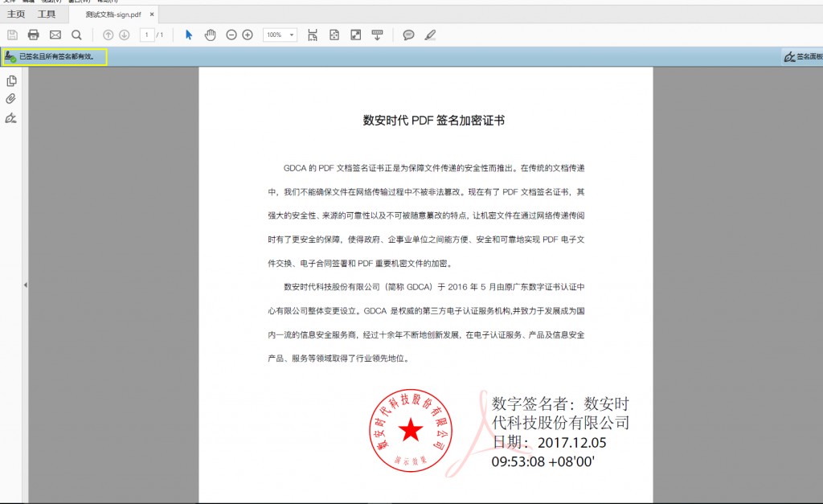Select the Highlight text pen tool
The width and height of the screenshot is (823, 504).
tap(431, 35)
